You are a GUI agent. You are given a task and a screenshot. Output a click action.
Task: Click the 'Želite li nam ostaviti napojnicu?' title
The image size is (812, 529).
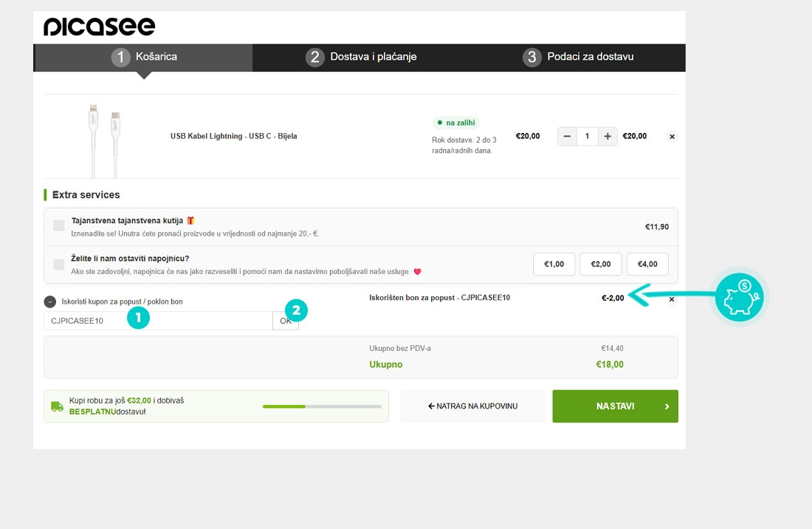pos(130,259)
